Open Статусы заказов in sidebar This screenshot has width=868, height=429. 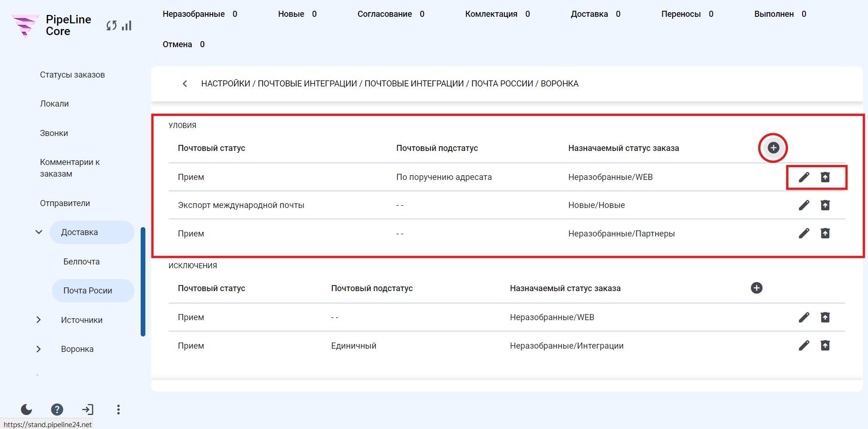point(72,75)
